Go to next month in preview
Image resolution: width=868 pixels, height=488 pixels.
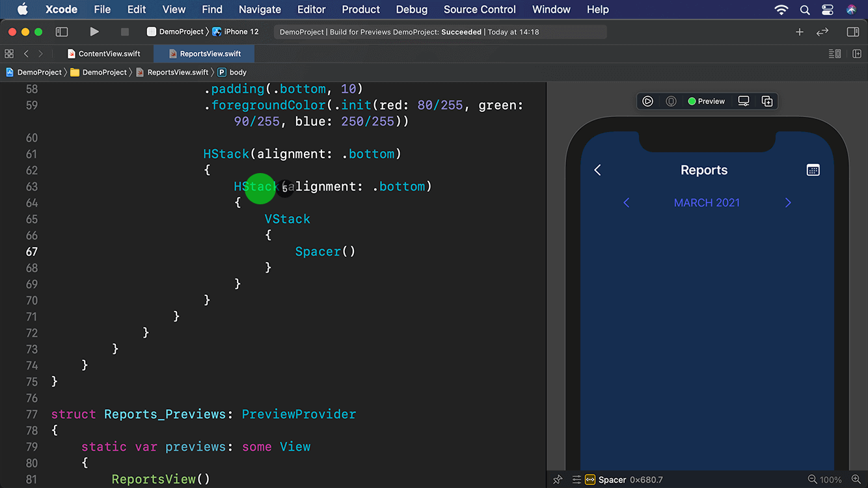point(788,203)
